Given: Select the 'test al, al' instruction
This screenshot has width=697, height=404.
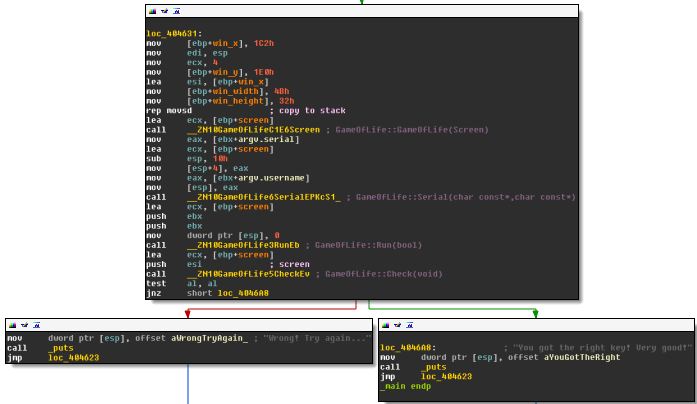Looking at the screenshot, I should click(182, 284).
